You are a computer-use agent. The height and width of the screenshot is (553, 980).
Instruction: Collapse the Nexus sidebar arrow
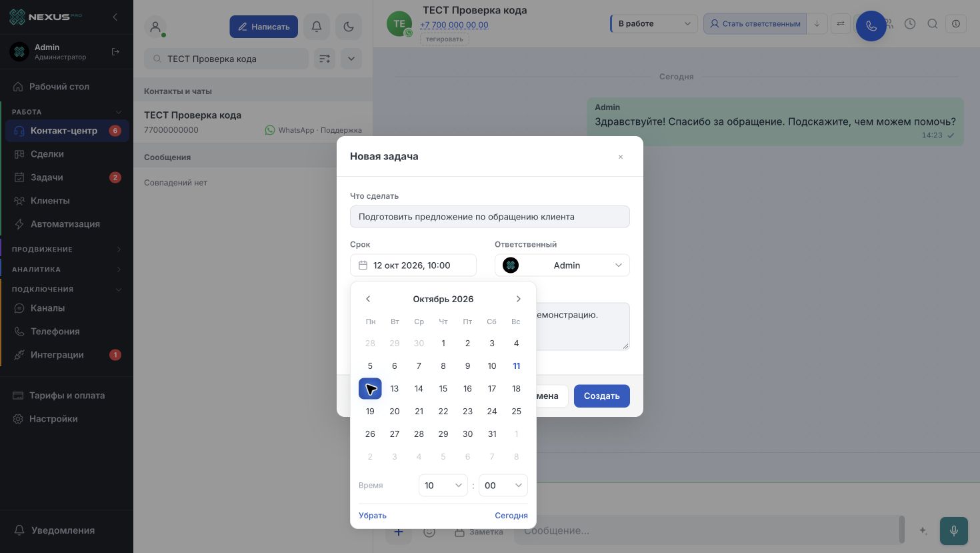115,17
